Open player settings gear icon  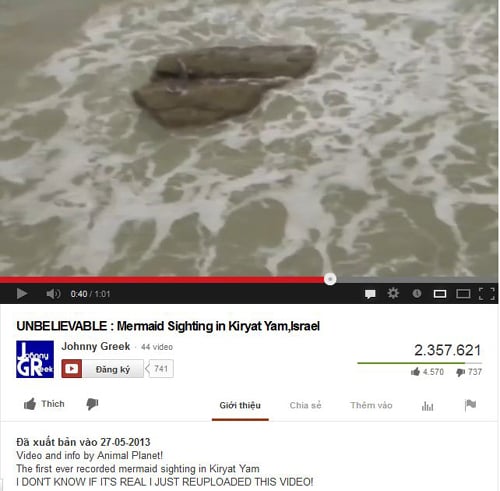coord(393,294)
